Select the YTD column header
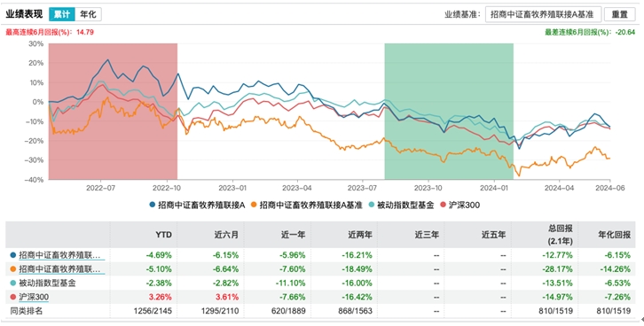Viewport: 644px width, 326px height. 163,235
